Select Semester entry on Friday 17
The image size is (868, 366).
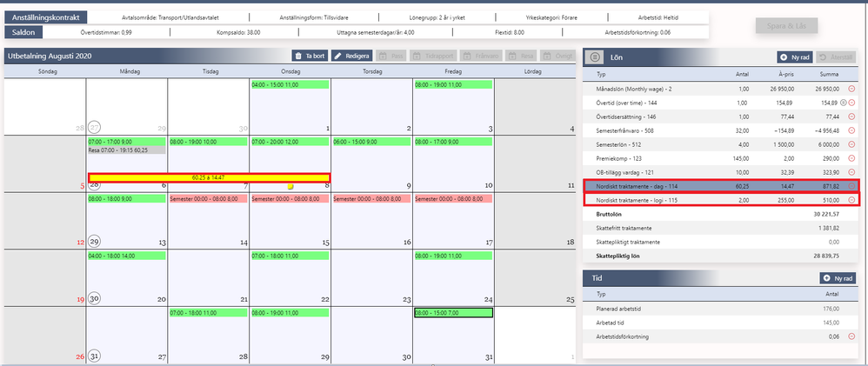[x=453, y=199]
